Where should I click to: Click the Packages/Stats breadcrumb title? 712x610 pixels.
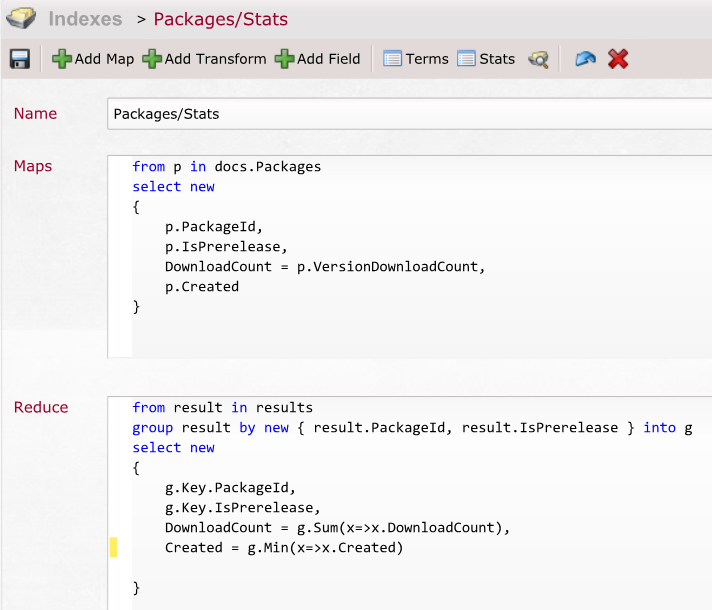point(221,20)
